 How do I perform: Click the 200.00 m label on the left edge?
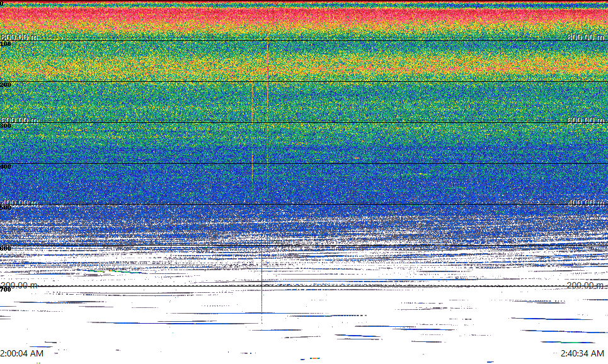coord(19,285)
